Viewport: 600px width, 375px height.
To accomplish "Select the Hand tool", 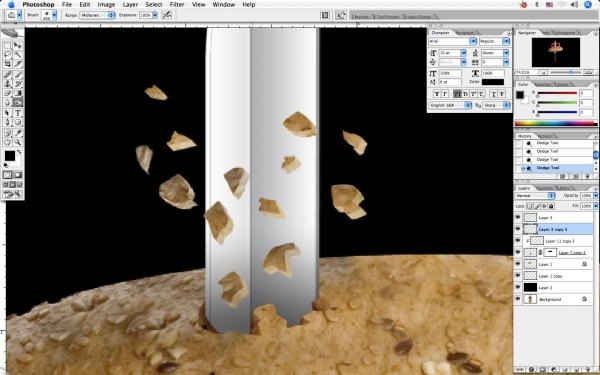I will [x=7, y=142].
